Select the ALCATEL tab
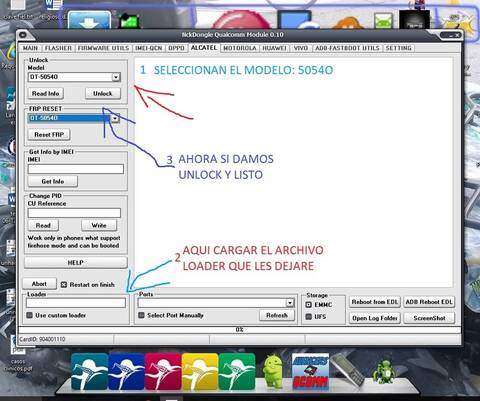Viewport: 480px width, 401px height. coord(204,48)
